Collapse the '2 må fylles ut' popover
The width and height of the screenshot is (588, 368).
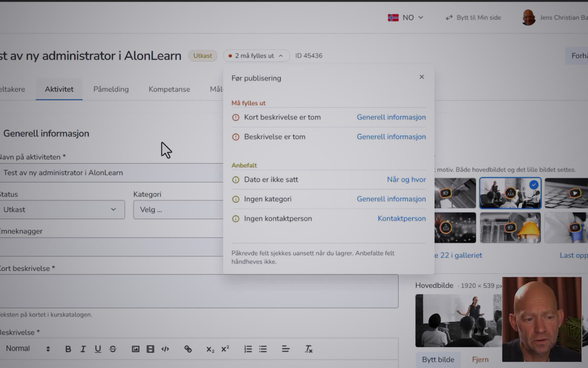256,56
